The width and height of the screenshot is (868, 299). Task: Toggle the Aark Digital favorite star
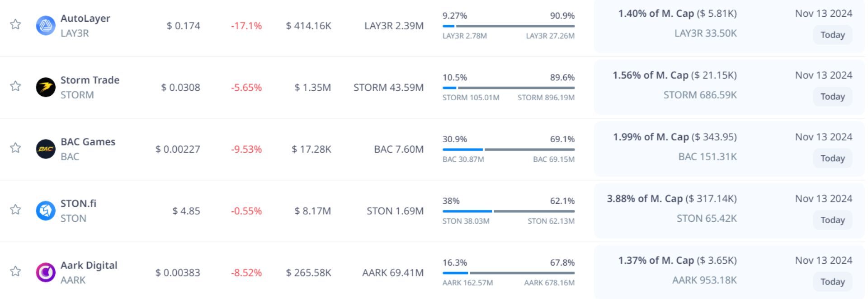coord(16,271)
